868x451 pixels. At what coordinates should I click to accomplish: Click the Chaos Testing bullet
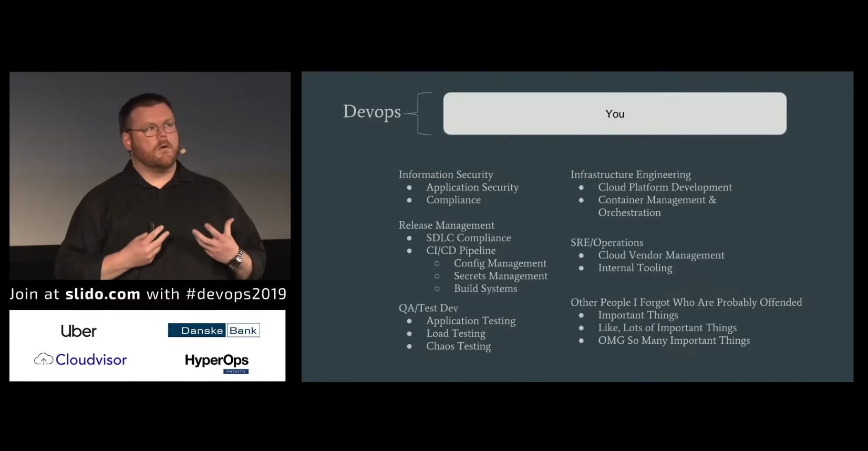point(458,346)
